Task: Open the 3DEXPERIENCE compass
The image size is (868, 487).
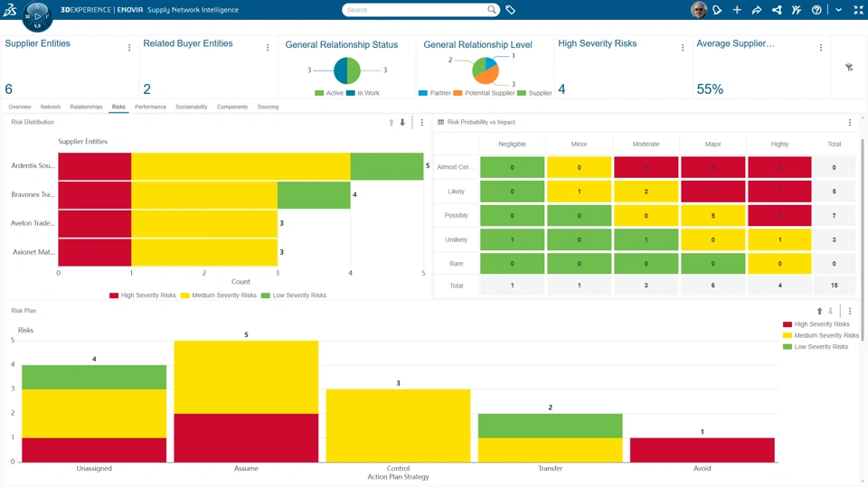Action: point(37,16)
